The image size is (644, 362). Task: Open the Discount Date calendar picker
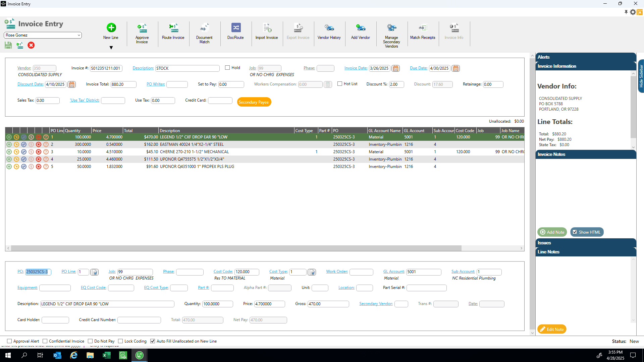pyautogui.click(x=71, y=84)
